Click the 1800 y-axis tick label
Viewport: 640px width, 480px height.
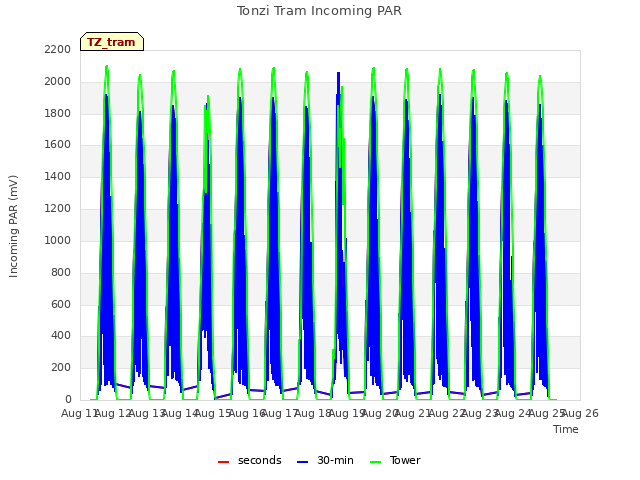pyautogui.click(x=58, y=113)
